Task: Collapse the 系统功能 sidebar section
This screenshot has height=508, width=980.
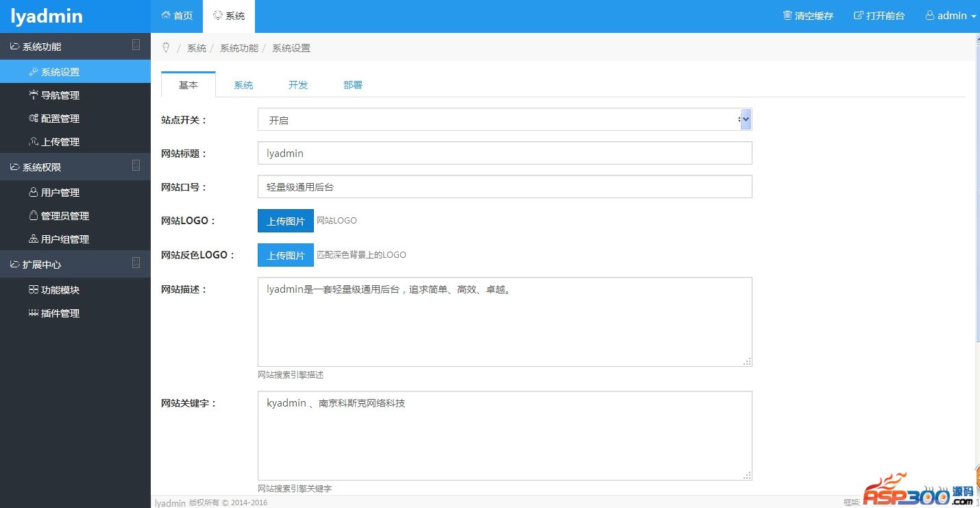Action: click(136, 45)
